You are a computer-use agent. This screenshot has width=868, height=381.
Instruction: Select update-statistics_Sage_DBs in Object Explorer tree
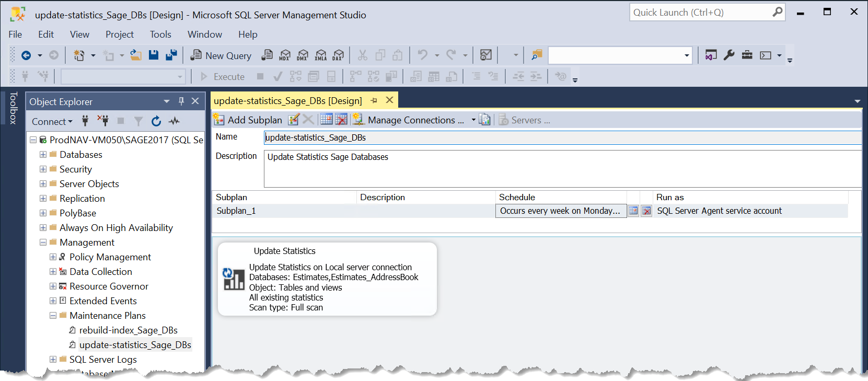pyautogui.click(x=135, y=345)
